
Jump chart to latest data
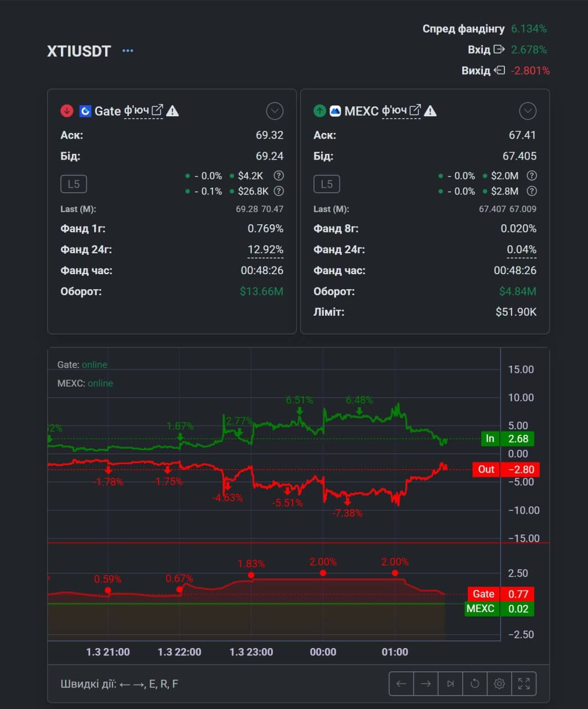tap(450, 684)
